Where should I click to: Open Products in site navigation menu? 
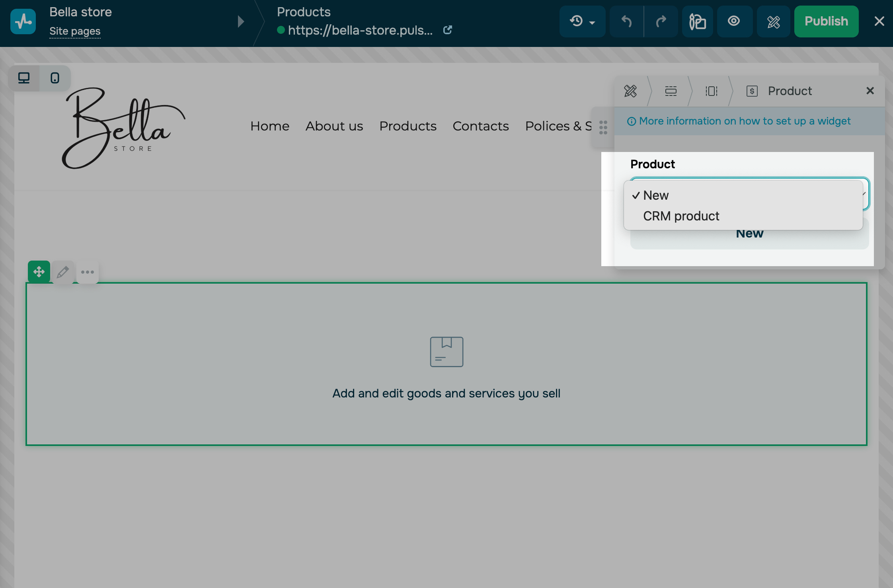(408, 126)
